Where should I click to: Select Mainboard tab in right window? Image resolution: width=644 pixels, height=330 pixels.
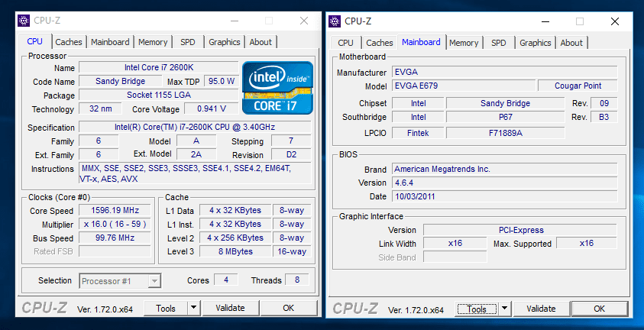[421, 42]
